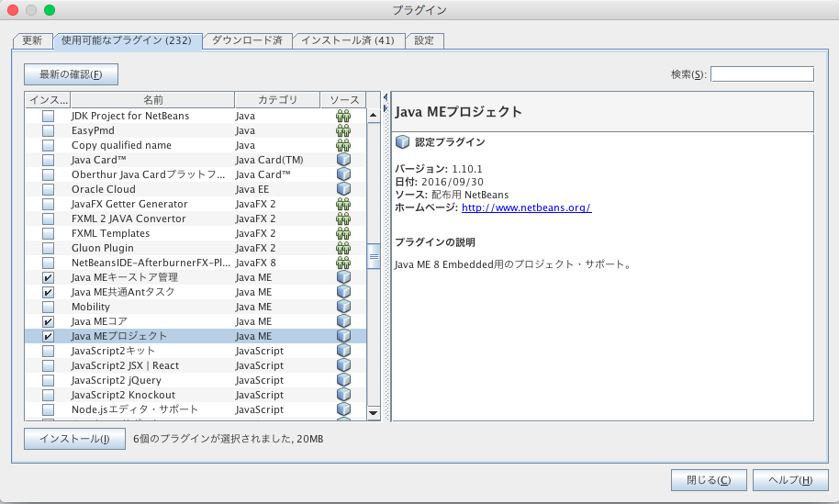Screen dimensions: 839x504
Task: Select the JavaFX Getter Generator row name
Action: 129,204
